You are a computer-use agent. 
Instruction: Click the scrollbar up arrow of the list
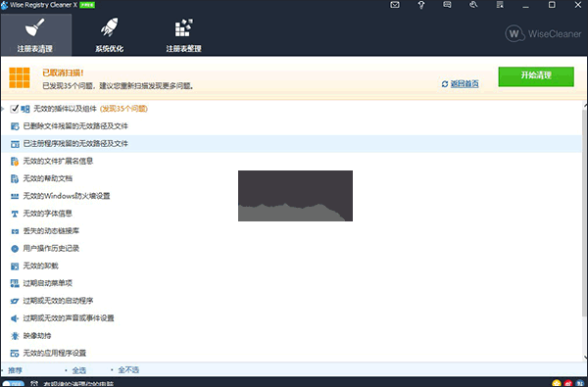tap(585, 105)
